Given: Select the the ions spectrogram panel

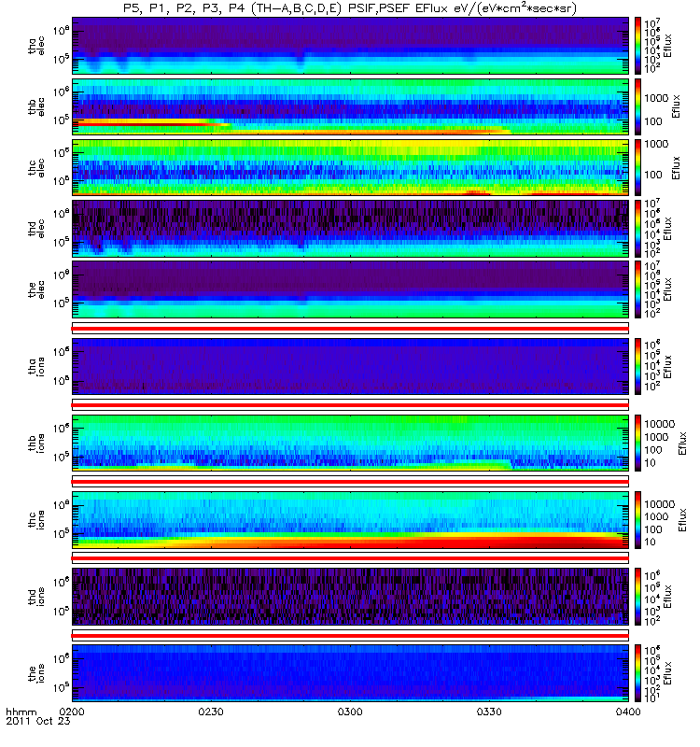Looking at the screenshot, I should (350, 672).
